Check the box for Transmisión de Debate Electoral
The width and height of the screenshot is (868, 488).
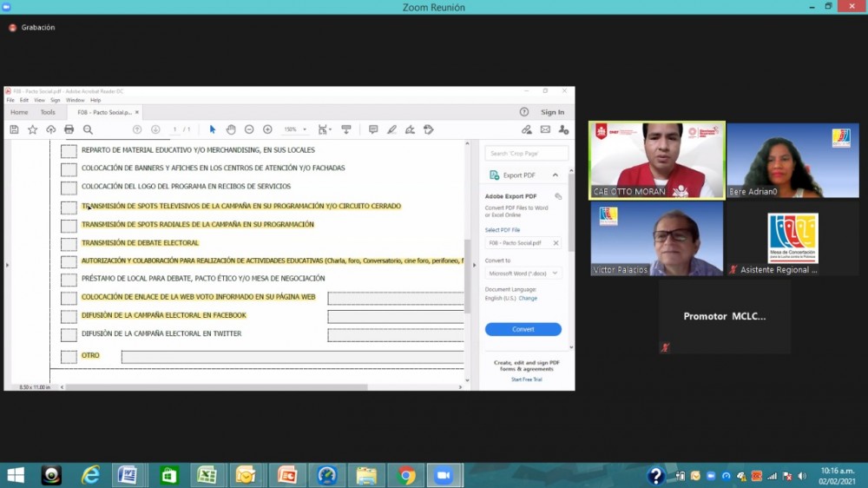coord(69,244)
